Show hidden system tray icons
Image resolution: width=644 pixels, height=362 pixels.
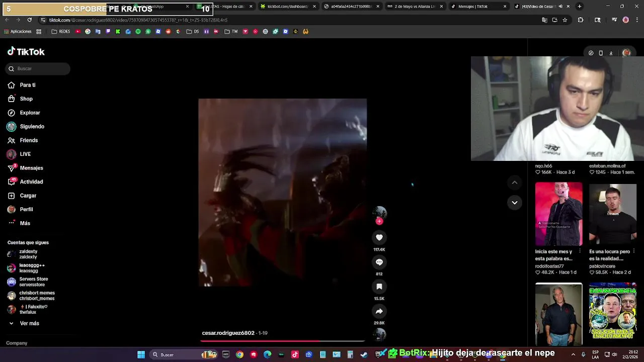point(573,354)
